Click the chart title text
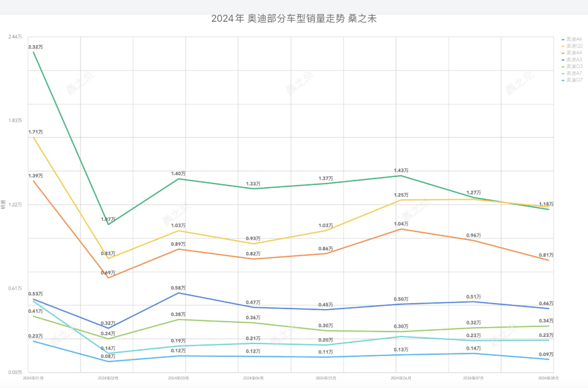The width and height of the screenshot is (588, 388). click(x=294, y=19)
